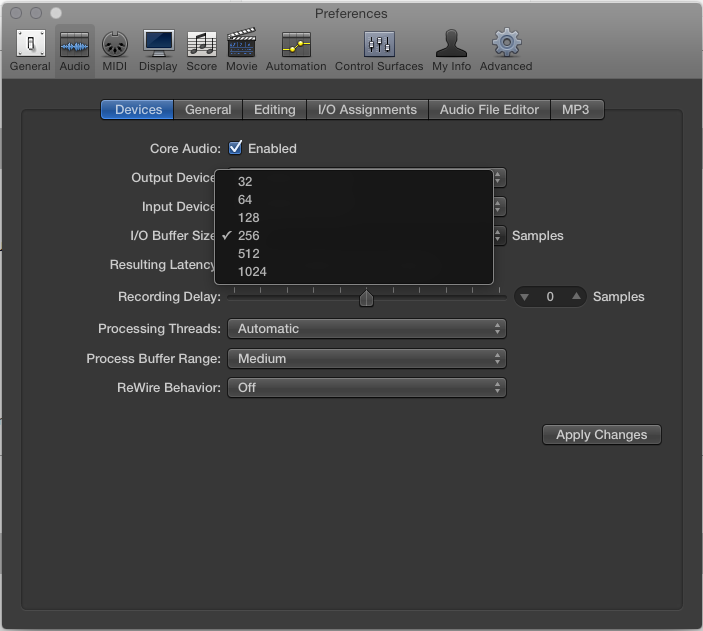The width and height of the screenshot is (703, 631).
Task: Switch to the Editing tab
Action: coord(275,110)
